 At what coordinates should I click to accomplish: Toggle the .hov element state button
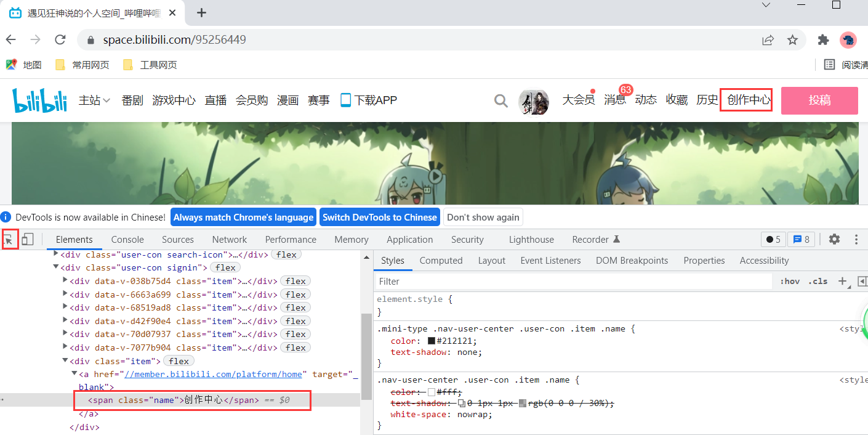(790, 281)
